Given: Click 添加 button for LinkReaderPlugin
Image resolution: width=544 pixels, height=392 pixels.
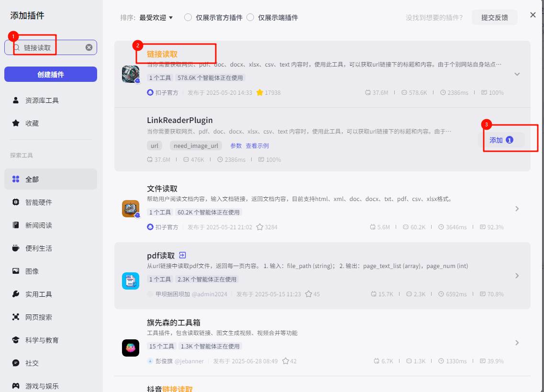Looking at the screenshot, I should point(501,140).
